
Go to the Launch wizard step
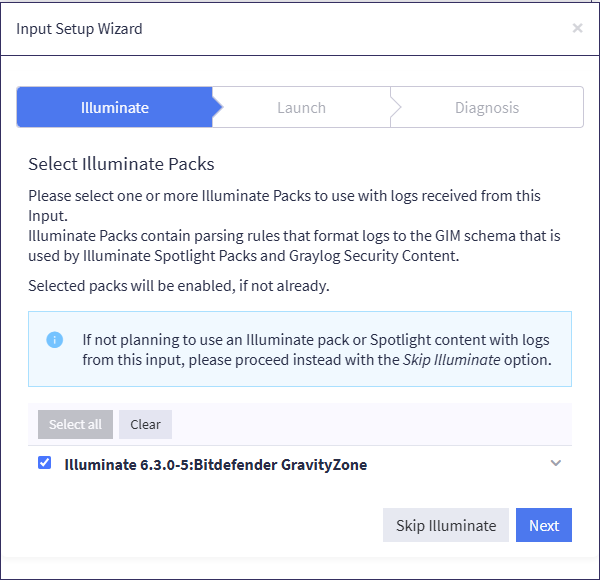pyautogui.click(x=301, y=108)
